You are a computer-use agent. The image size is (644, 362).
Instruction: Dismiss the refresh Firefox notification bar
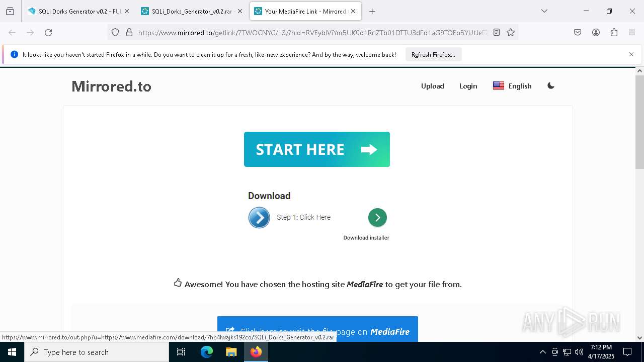[x=631, y=54]
